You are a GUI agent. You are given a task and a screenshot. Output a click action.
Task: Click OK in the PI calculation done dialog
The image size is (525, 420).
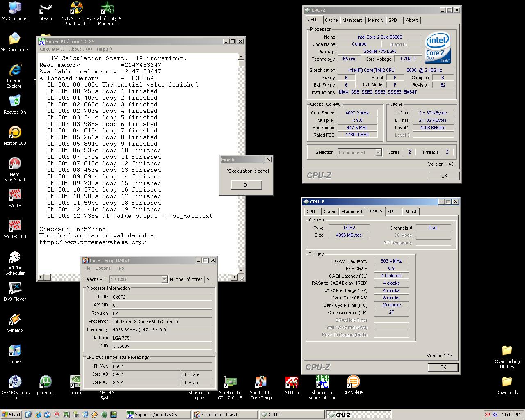pyautogui.click(x=246, y=185)
